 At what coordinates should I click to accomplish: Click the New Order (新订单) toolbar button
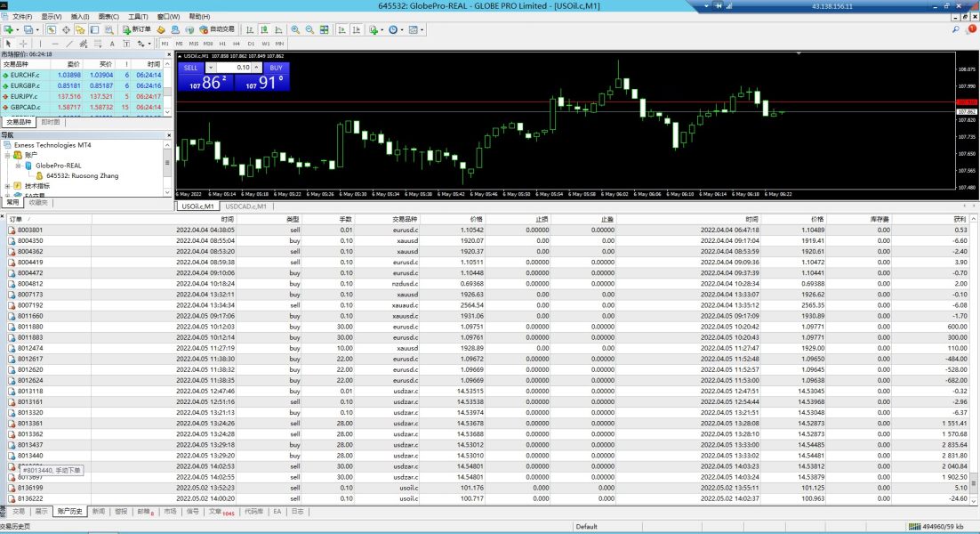click(137, 29)
